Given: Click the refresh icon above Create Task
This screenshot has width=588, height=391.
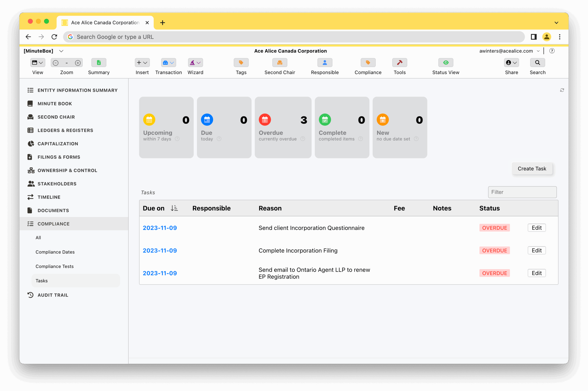Looking at the screenshot, I should click(562, 90).
